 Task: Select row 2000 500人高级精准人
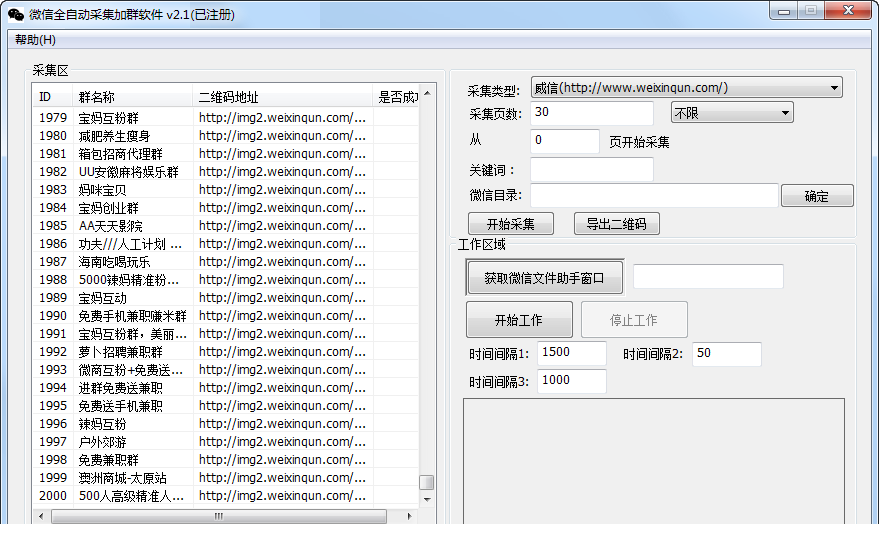(225, 495)
